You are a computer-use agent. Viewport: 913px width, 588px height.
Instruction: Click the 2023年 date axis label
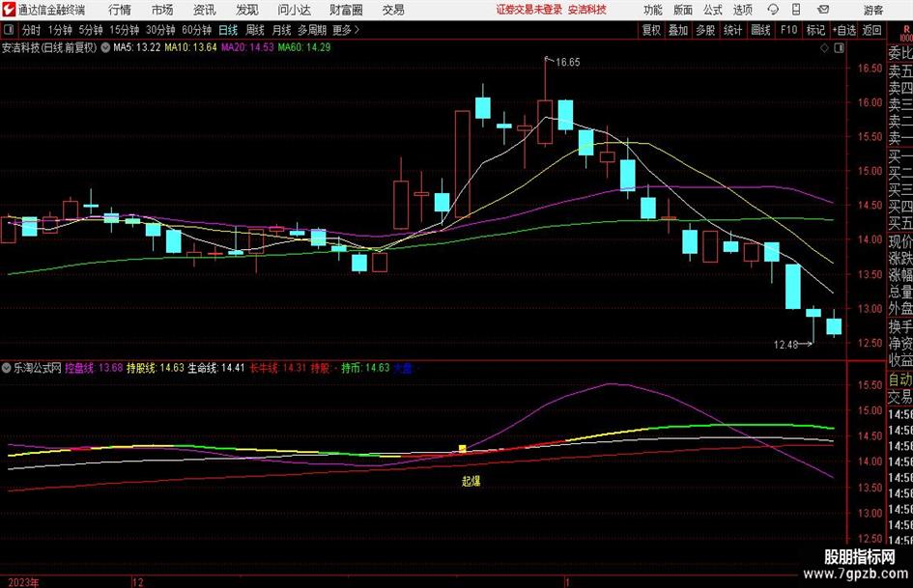[23, 582]
